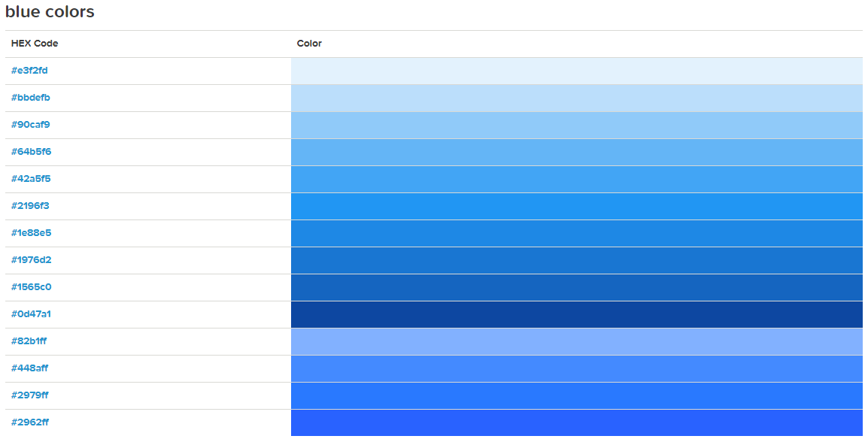Image resolution: width=868 pixels, height=442 pixels.
Task: Open the #1e88e5 hex code link
Action: point(31,234)
